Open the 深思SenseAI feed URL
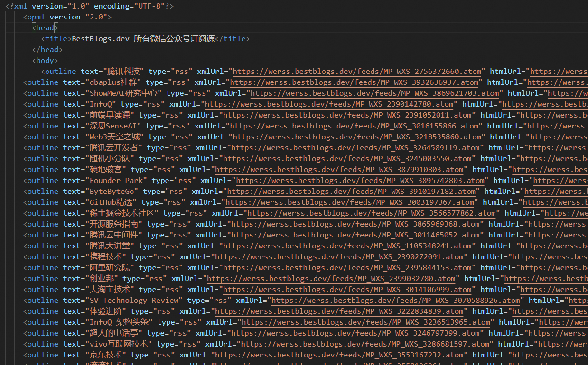 click(354, 126)
